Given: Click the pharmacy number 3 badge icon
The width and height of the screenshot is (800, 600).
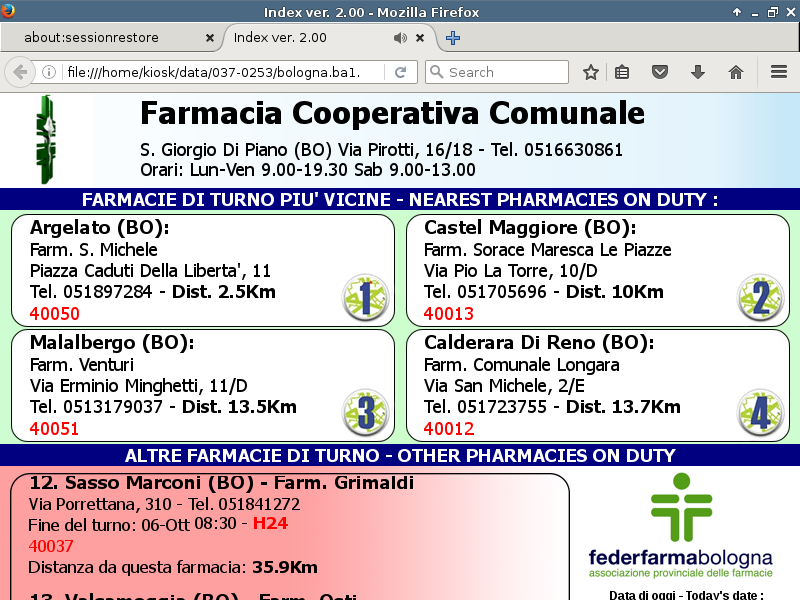Looking at the screenshot, I should point(365,413).
